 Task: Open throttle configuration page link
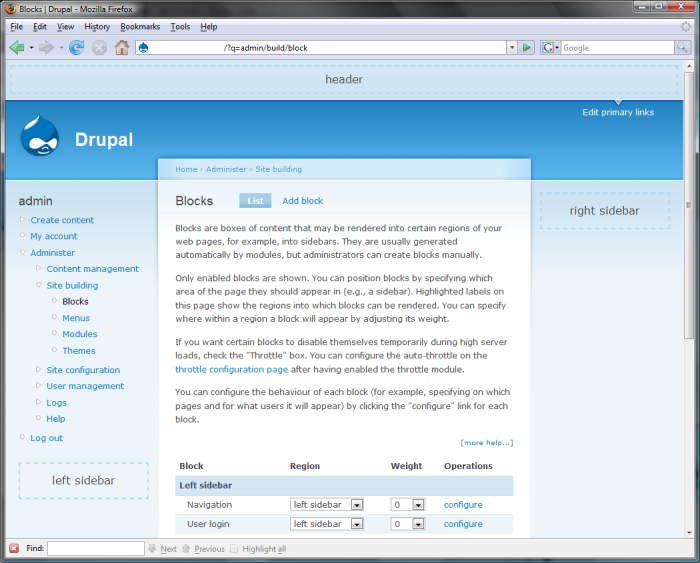231,369
